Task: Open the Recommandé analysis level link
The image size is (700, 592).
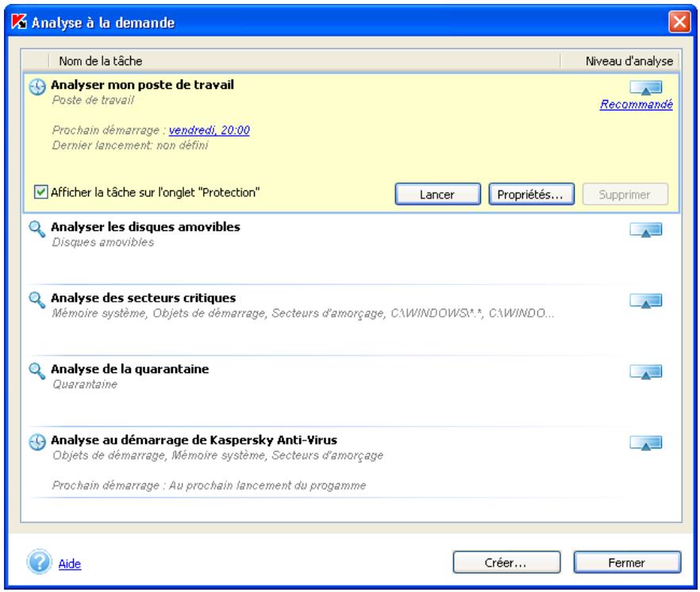Action: tap(637, 105)
